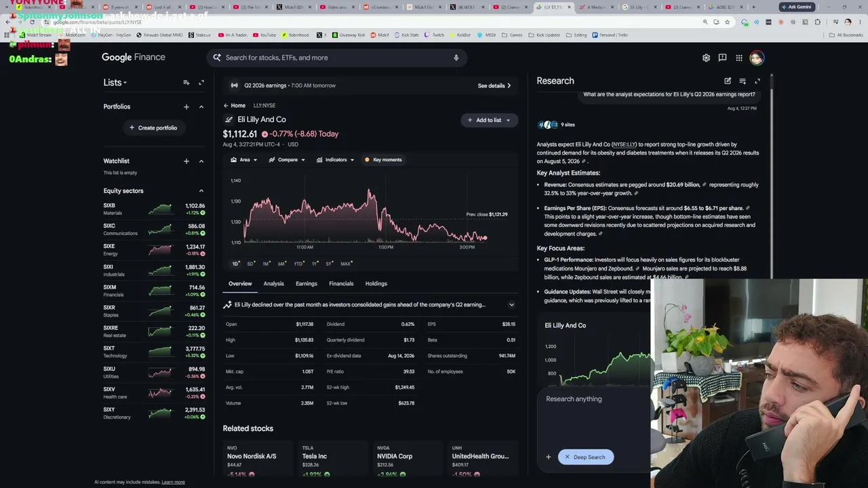Select the 1D chart range
The width and height of the screenshot is (868, 488).
[x=235, y=264]
